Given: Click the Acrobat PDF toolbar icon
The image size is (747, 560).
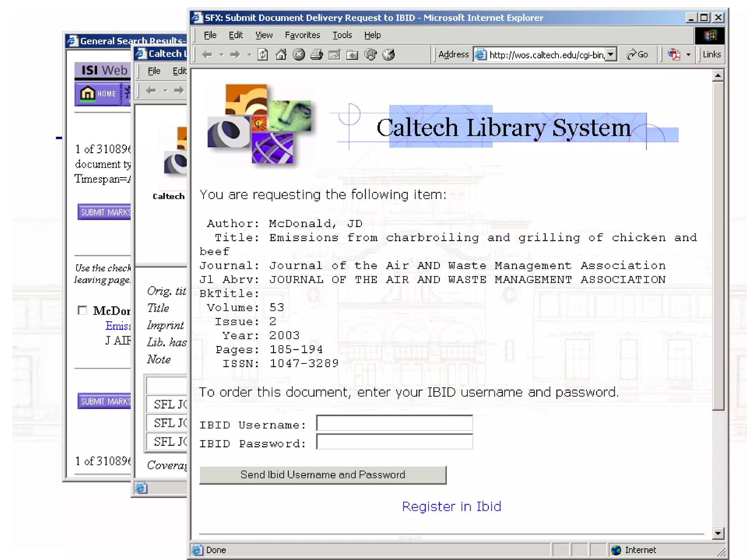Looking at the screenshot, I should point(674,55).
